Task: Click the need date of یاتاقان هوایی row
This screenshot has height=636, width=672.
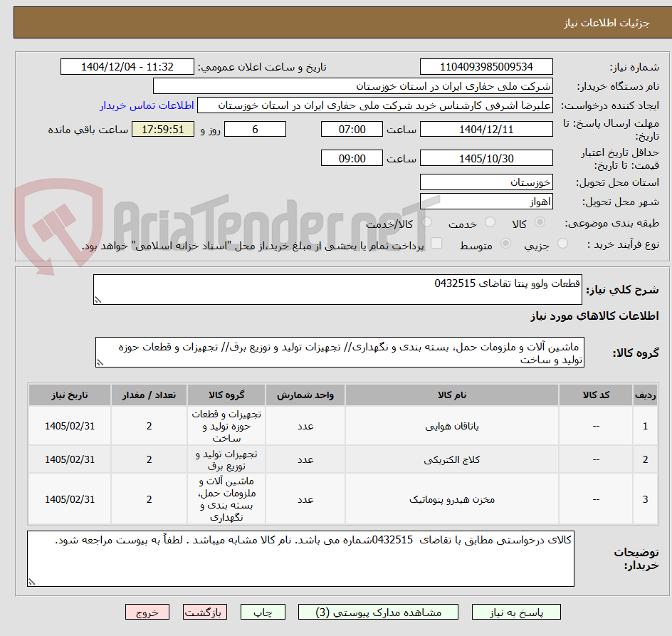Action: (x=70, y=426)
